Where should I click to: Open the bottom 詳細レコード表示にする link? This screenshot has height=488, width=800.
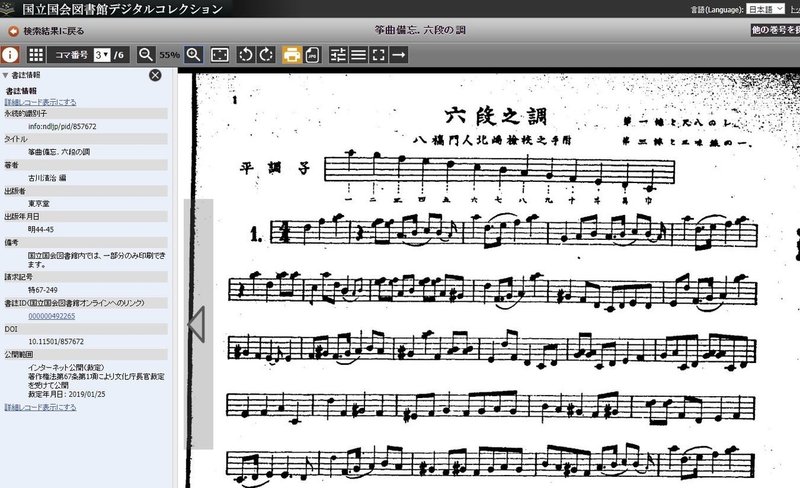40,407
